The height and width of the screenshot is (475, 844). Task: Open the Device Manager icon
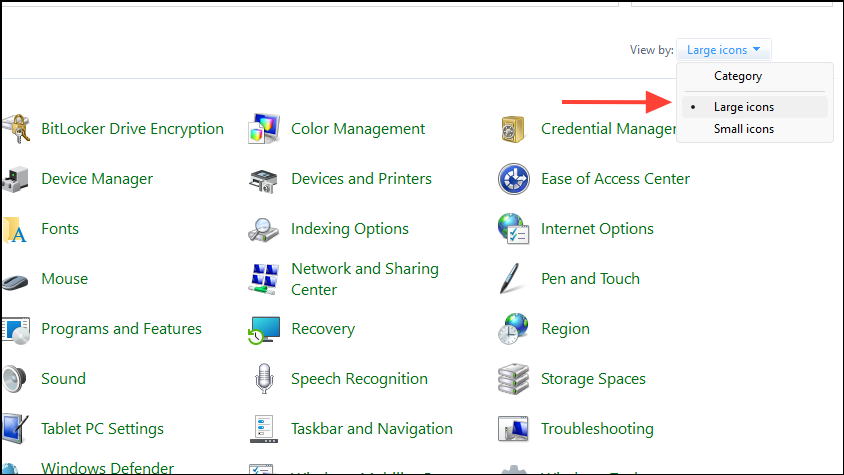pyautogui.click(x=15, y=179)
